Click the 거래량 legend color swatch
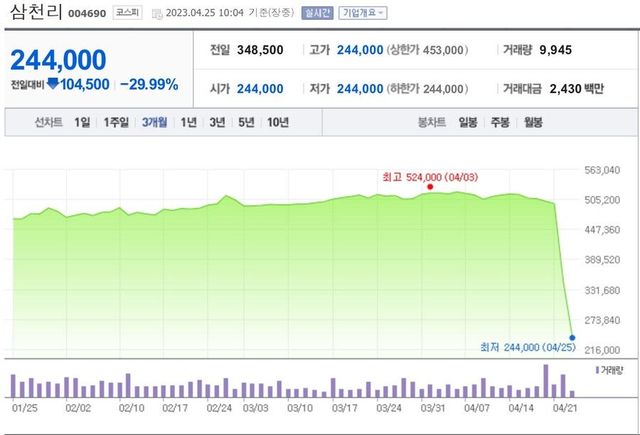640x435 pixels. point(597,371)
